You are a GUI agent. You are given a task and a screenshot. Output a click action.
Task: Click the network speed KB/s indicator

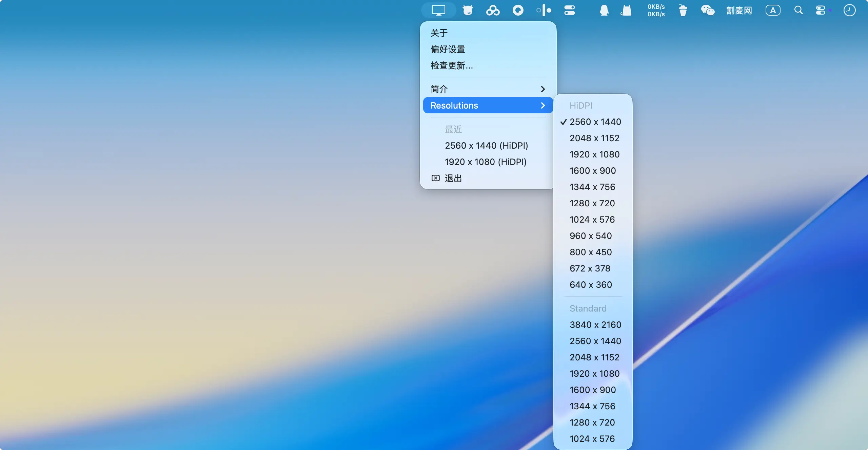click(656, 10)
